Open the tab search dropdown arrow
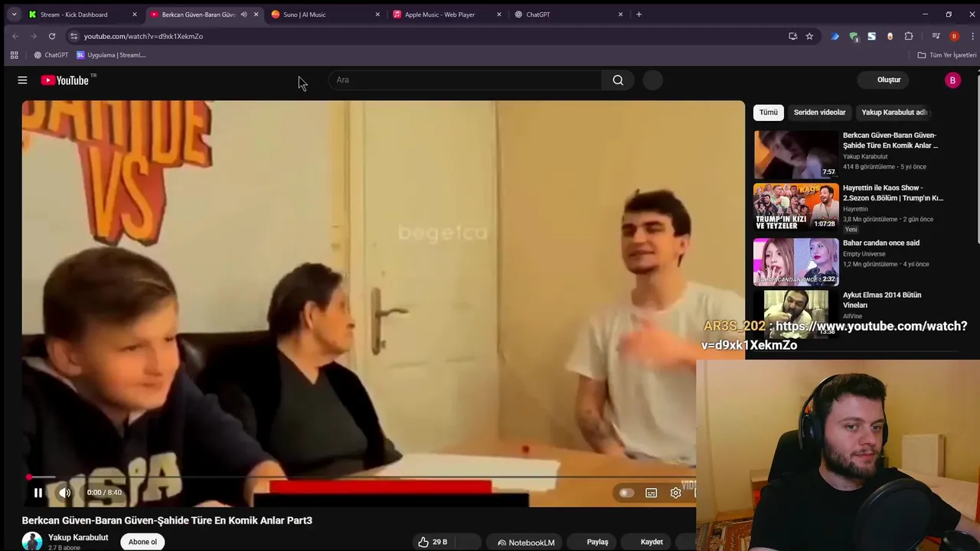The width and height of the screenshot is (980, 551). tap(14, 15)
